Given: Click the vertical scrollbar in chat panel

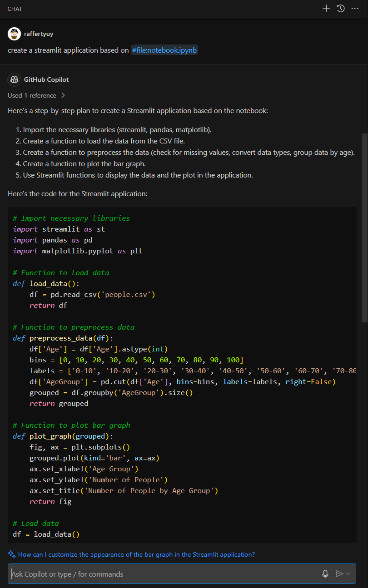Looking at the screenshot, I should click(x=365, y=227).
